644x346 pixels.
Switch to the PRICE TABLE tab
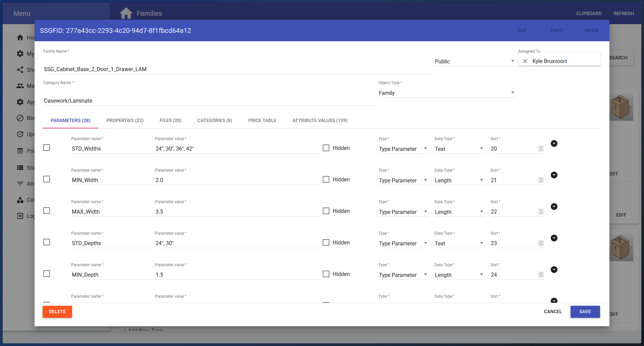coord(262,120)
